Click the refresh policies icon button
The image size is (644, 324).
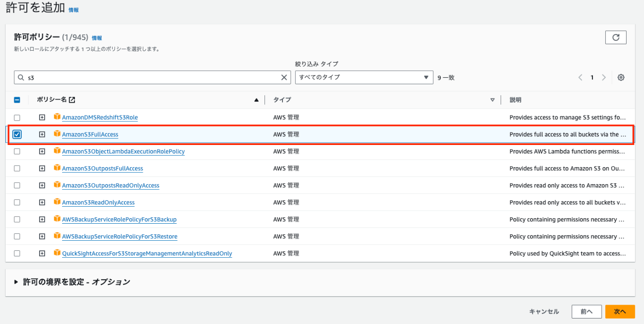coord(615,37)
